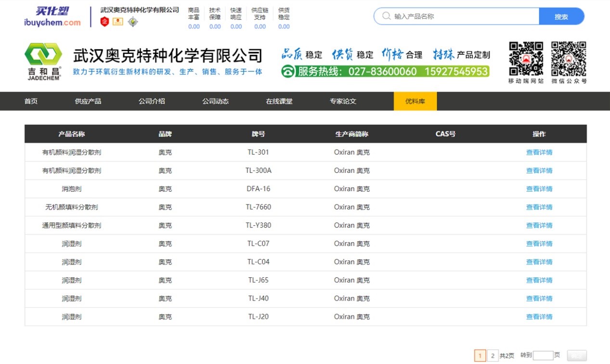
Task: Open 查看详情 link for DFA-16
Action: coord(539,189)
